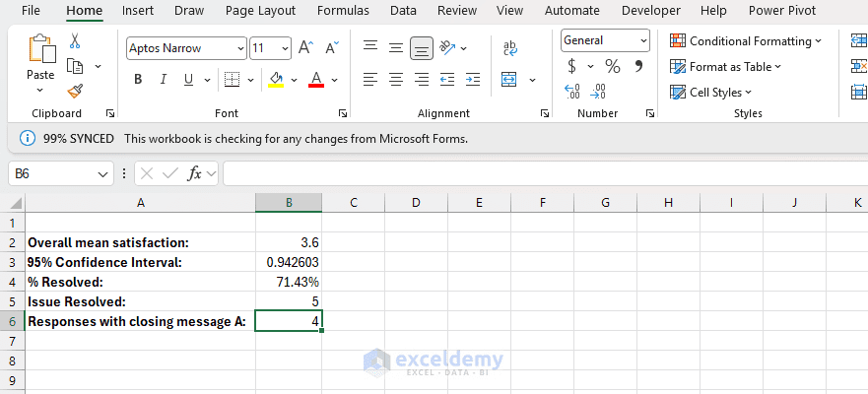The width and height of the screenshot is (868, 394).
Task: Click the Select All corner triangle
Action: [x=17, y=203]
